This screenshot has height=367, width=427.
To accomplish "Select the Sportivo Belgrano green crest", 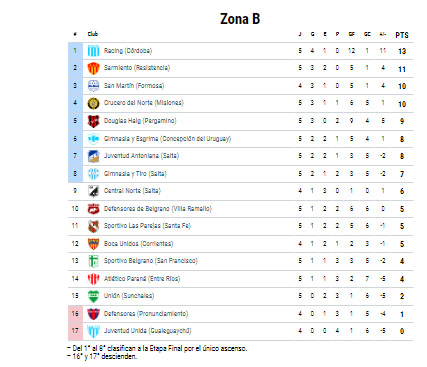I will coord(93,261).
